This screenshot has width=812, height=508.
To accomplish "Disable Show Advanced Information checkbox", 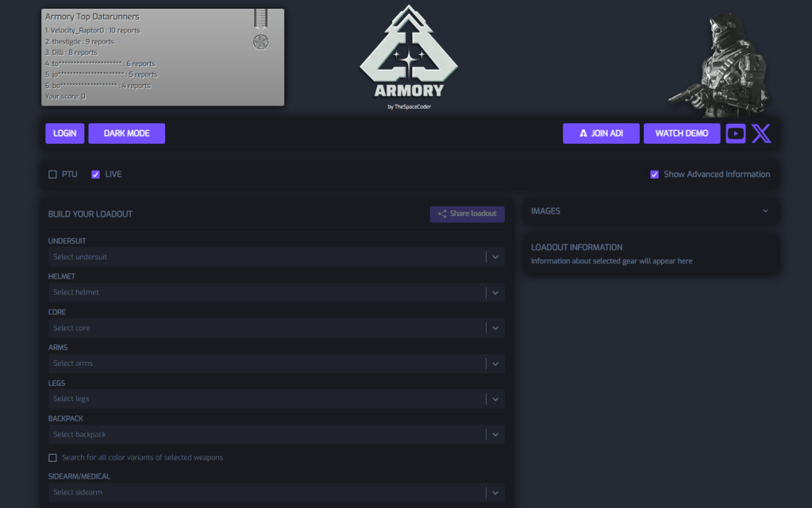I will pos(655,174).
